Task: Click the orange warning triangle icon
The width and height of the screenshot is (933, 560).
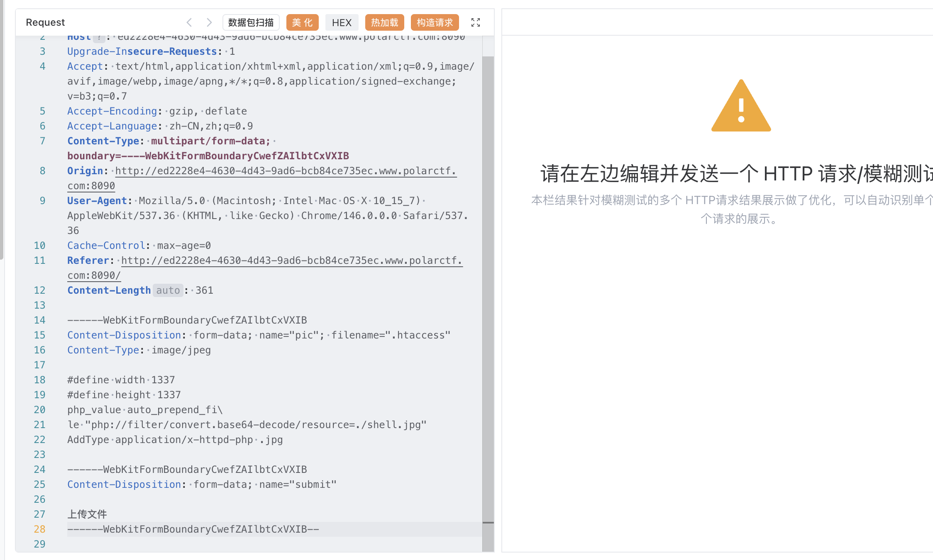Action: [x=741, y=106]
